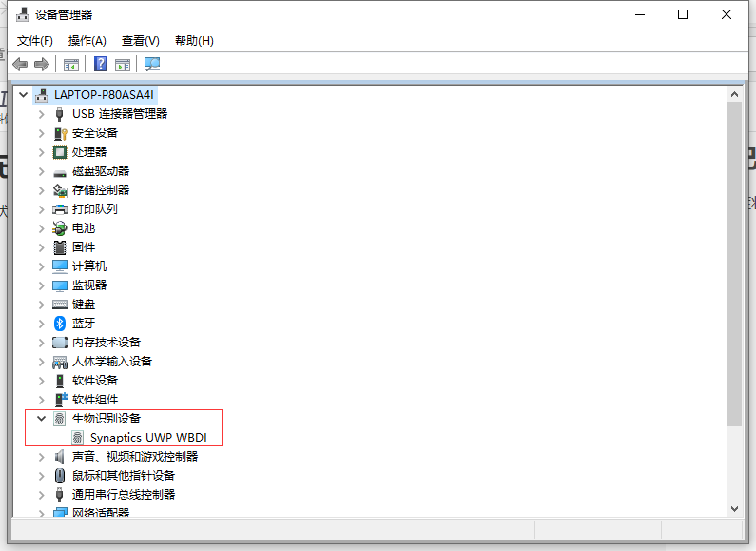Select the 打印队列 label
The image size is (756, 551).
pos(95,209)
